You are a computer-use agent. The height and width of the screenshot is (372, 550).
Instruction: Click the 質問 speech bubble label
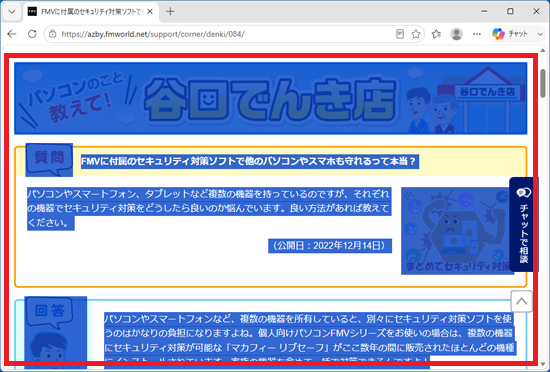pos(49,160)
